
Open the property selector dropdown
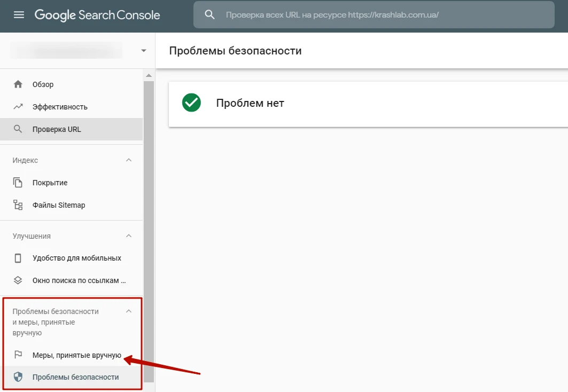(x=143, y=51)
